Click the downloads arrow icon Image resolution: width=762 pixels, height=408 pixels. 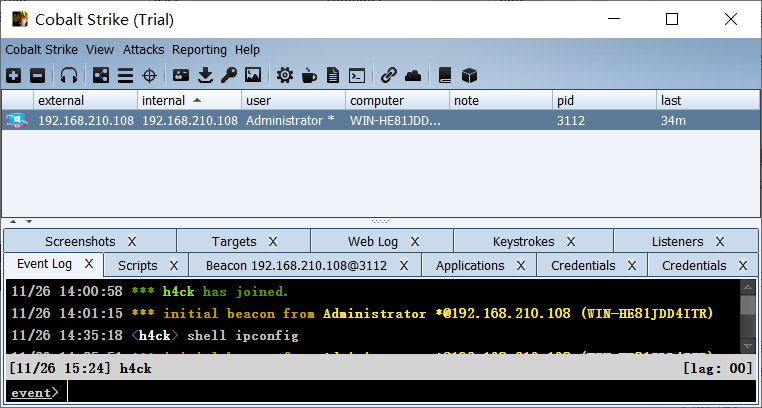coord(205,75)
